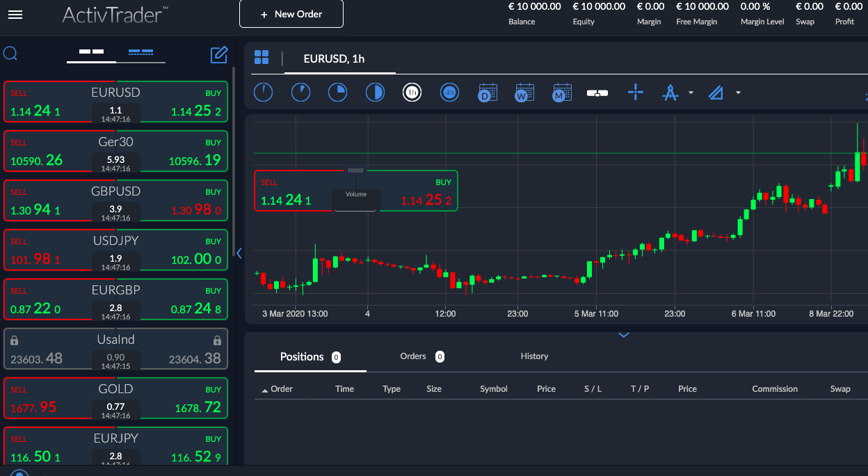Click the symbol search magnifier icon

[x=10, y=54]
